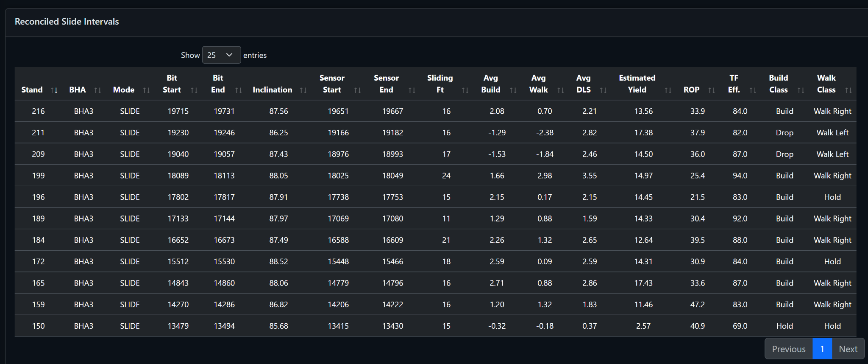Click Bit Start value 19715
The image size is (868, 364).
[x=178, y=111]
